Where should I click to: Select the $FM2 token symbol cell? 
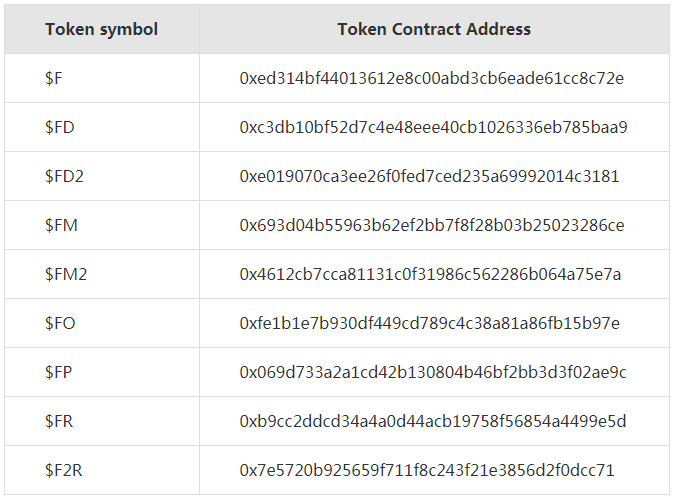click(x=66, y=274)
